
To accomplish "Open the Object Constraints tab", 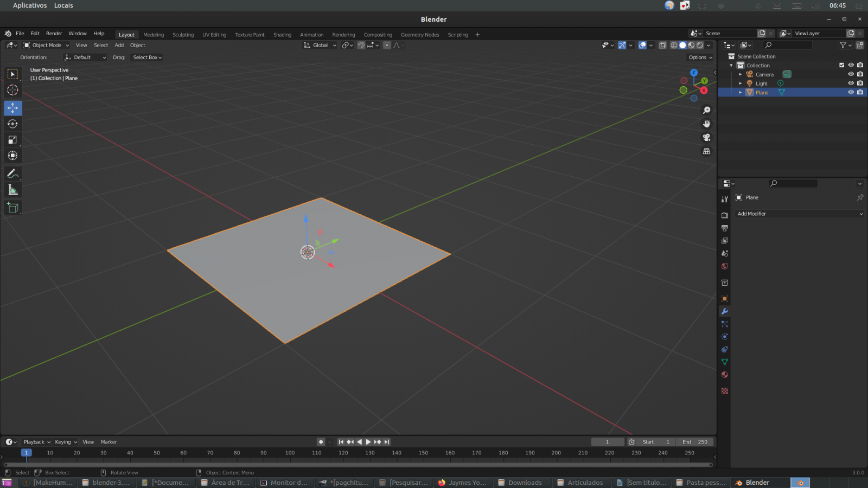I will [724, 349].
